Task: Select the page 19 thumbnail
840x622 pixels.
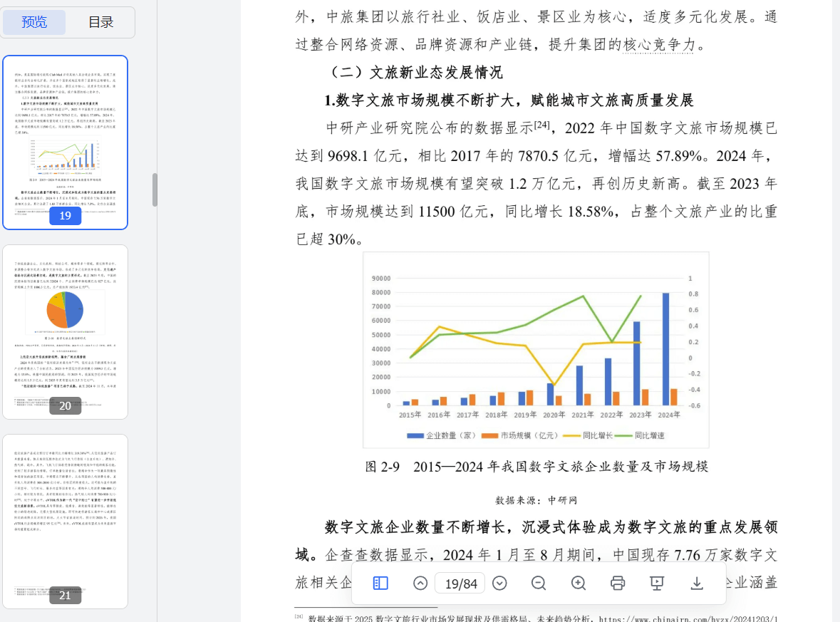Action: coord(65,142)
